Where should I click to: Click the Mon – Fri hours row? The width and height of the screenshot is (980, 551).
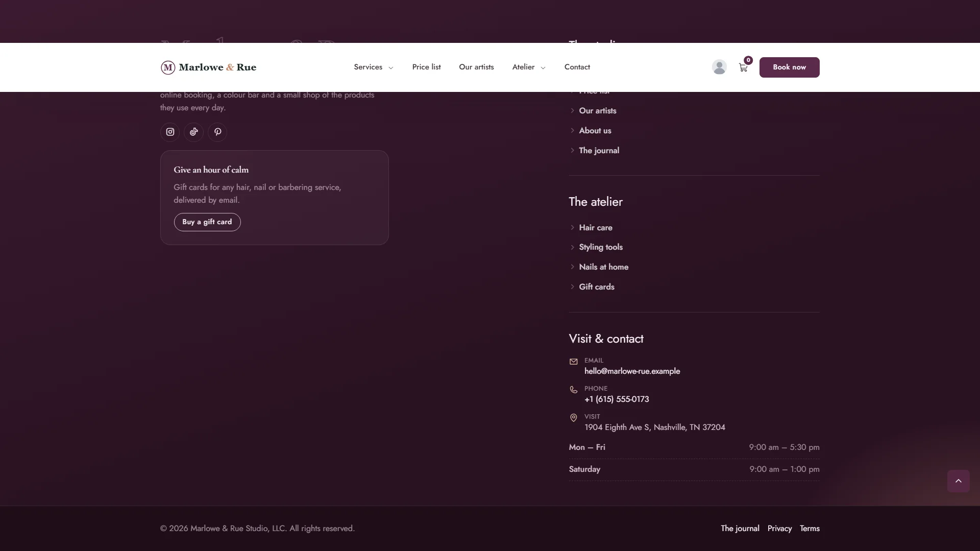pyautogui.click(x=694, y=447)
